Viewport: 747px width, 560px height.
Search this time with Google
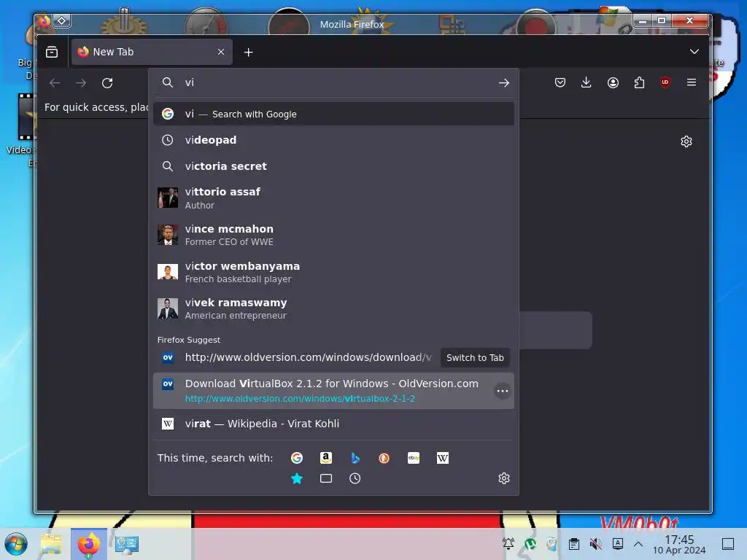[297, 458]
